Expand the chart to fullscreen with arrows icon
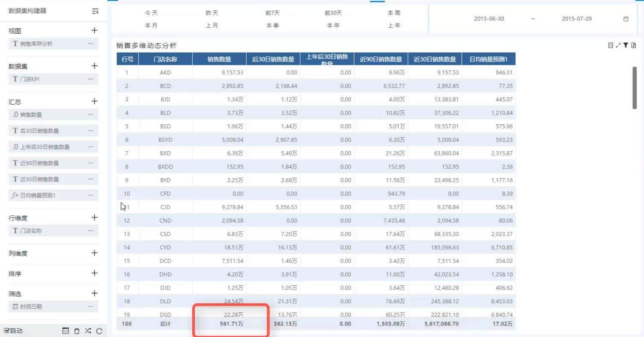This screenshot has height=337, width=644. [x=618, y=45]
